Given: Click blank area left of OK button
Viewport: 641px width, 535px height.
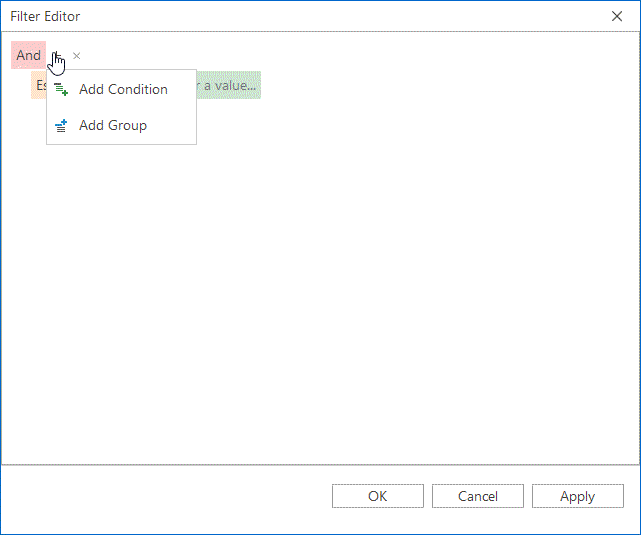Looking at the screenshot, I should (x=166, y=496).
